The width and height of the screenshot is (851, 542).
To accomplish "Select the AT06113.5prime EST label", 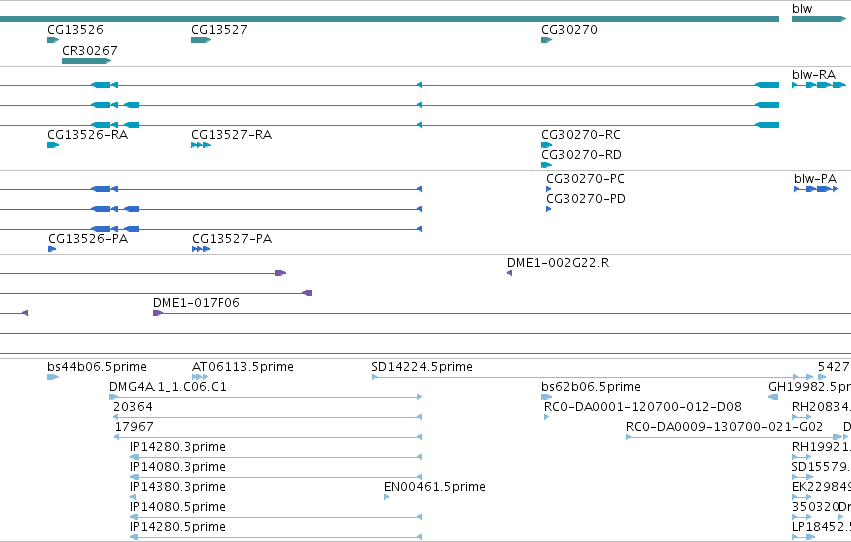I will pyautogui.click(x=243, y=367).
